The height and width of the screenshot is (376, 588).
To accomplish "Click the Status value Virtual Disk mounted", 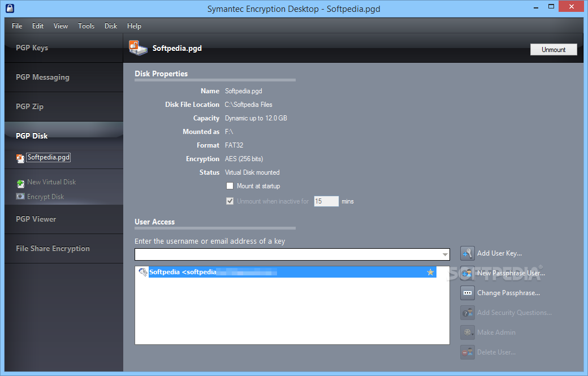I will tap(252, 172).
